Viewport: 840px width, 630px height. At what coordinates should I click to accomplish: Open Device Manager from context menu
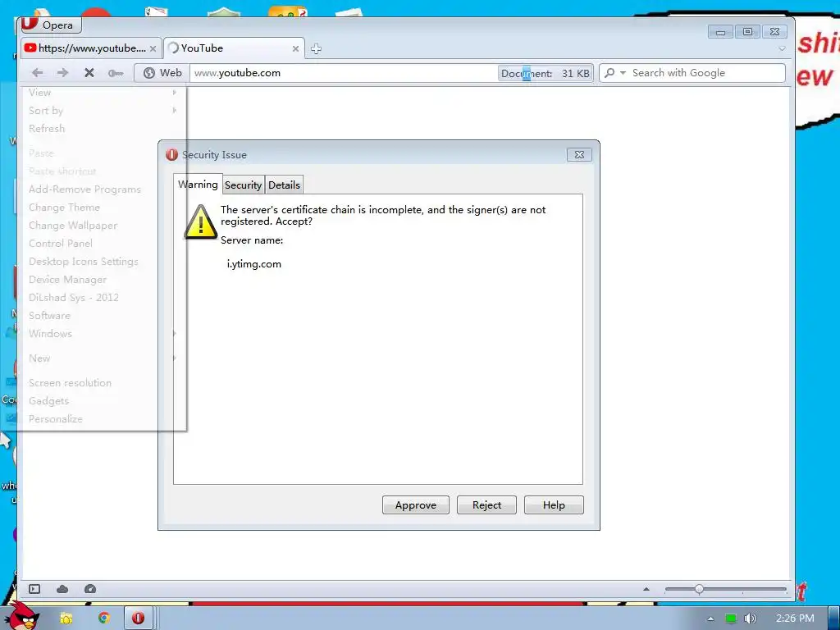tap(102, 280)
